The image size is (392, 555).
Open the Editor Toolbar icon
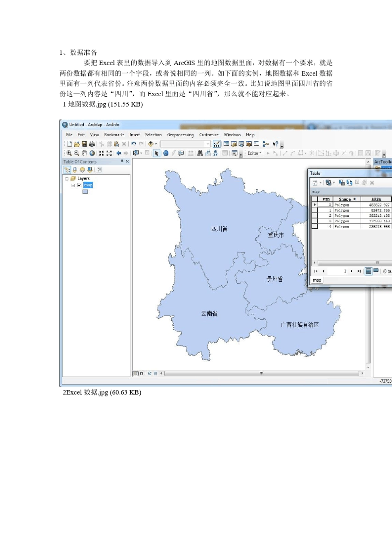(217, 144)
